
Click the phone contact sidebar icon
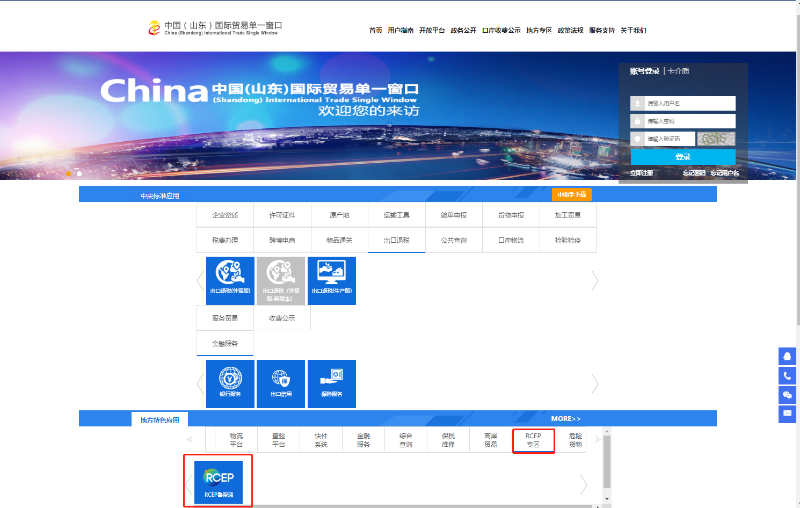tap(787, 376)
